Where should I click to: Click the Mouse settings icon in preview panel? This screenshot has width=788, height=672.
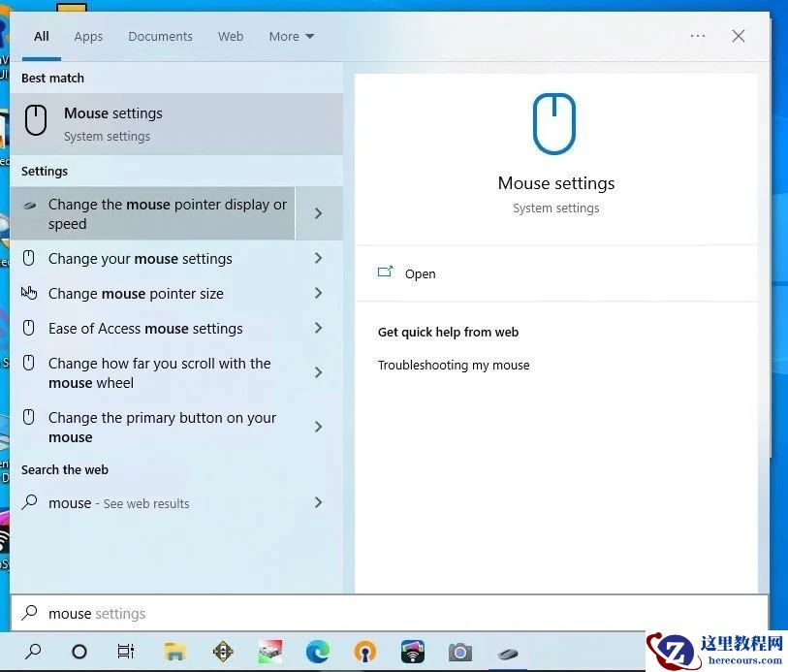click(555, 124)
